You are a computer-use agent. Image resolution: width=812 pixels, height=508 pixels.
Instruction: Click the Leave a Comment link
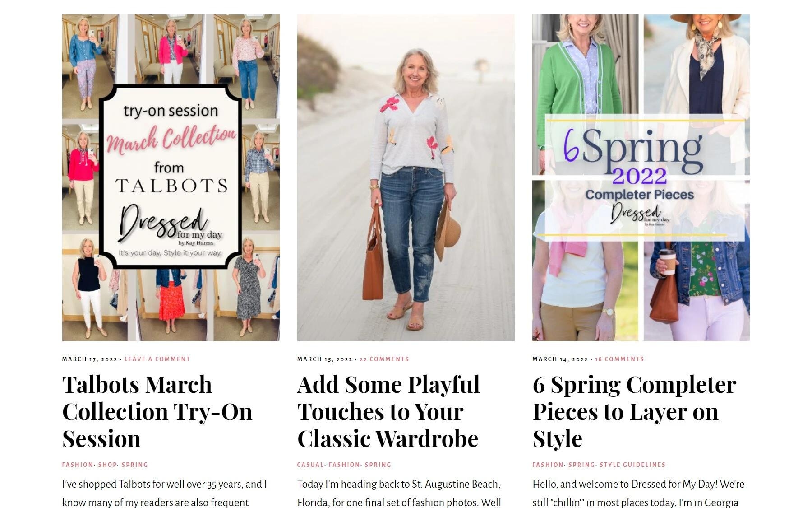click(x=157, y=359)
